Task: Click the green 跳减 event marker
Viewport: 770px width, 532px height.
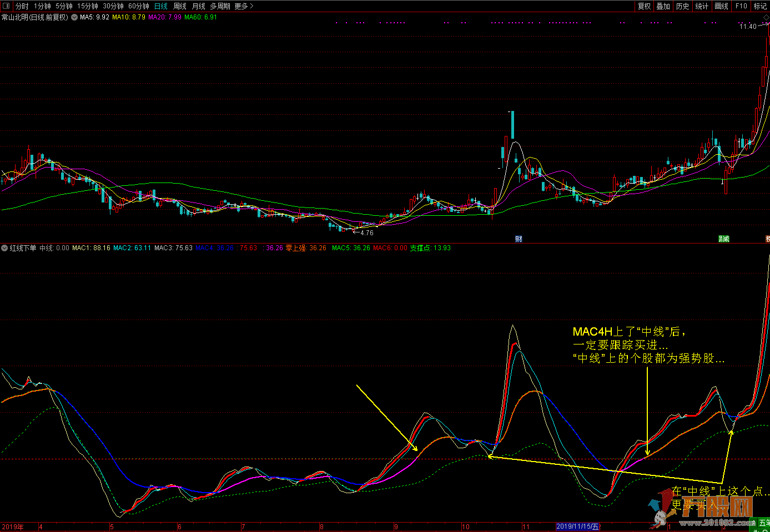Action: point(724,239)
